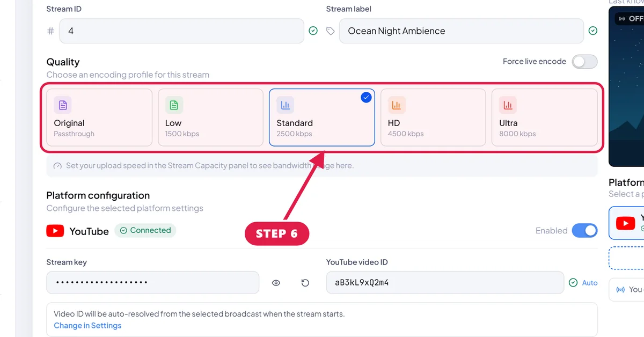Click the Stream ID validation checkmark
The height and width of the screenshot is (337, 644).
click(313, 31)
